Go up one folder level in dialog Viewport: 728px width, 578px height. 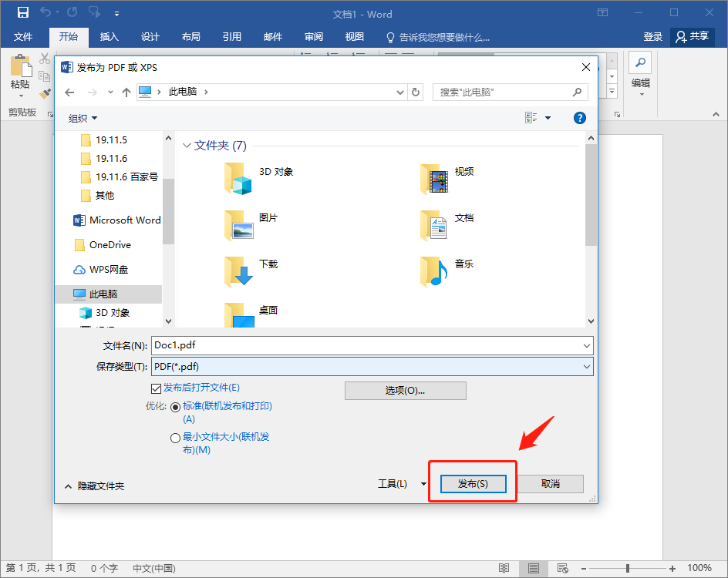click(126, 92)
